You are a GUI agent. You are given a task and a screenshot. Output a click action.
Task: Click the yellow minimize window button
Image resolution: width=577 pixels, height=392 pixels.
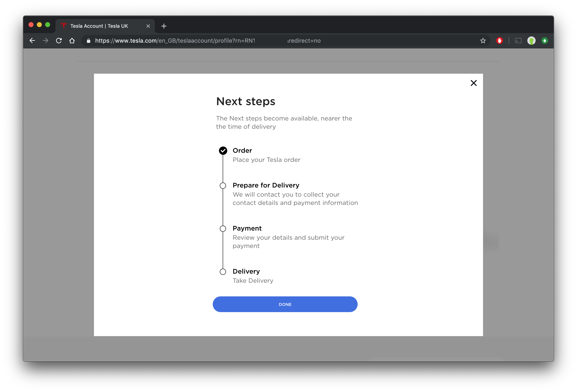coord(39,25)
